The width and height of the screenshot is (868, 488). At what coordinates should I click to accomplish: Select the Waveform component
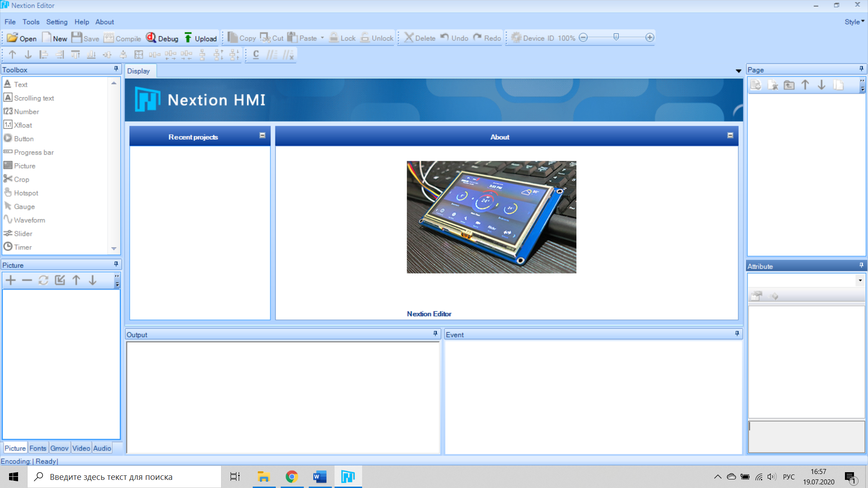tap(29, 220)
